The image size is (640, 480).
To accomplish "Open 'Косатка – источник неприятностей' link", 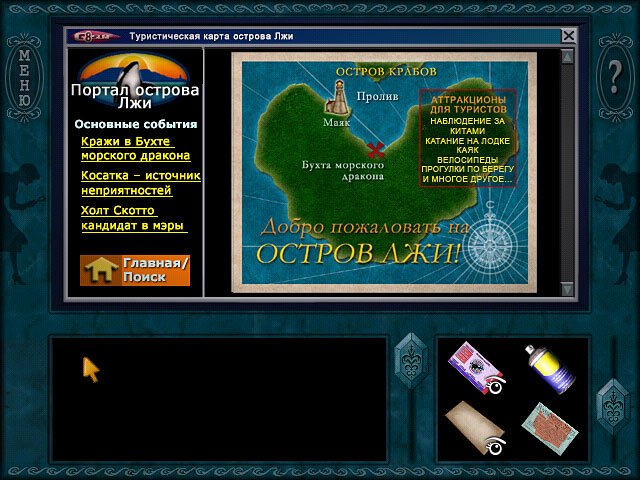I will click(x=140, y=182).
